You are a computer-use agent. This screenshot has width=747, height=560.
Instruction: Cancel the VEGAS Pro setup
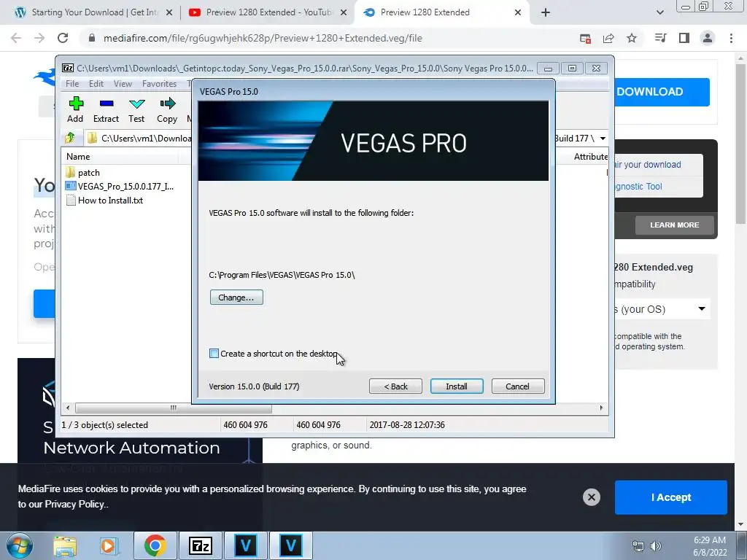pos(517,386)
